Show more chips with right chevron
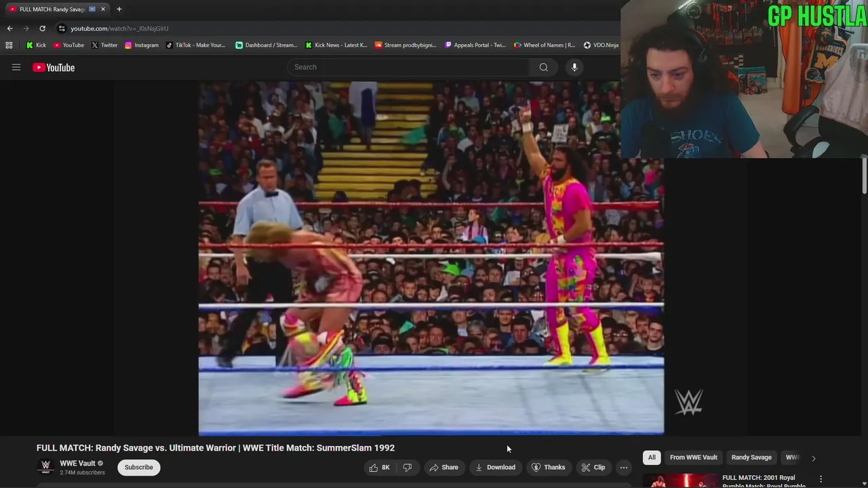Viewport: 868px width, 488px height. [x=814, y=458]
